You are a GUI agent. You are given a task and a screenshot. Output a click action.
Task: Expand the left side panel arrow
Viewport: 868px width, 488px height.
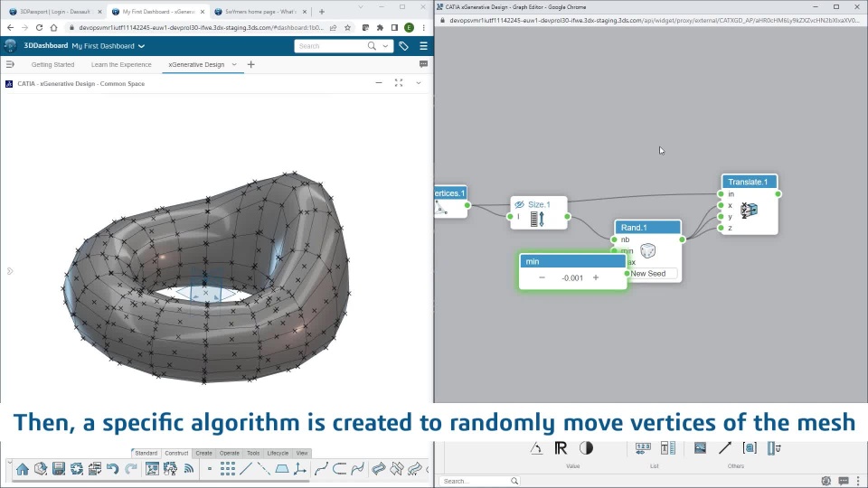[x=10, y=271]
